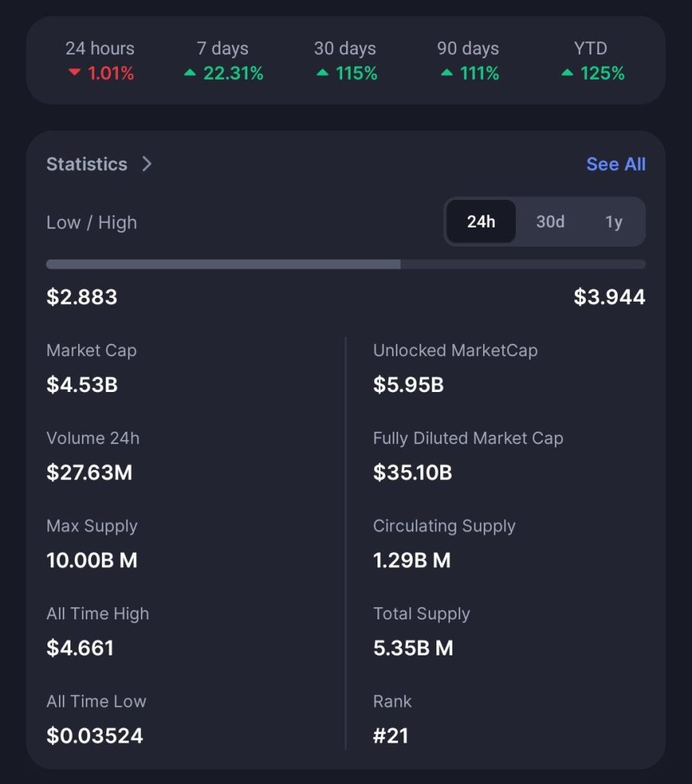Switch Low / High range to 30d
The image size is (692, 784).
[x=550, y=222]
